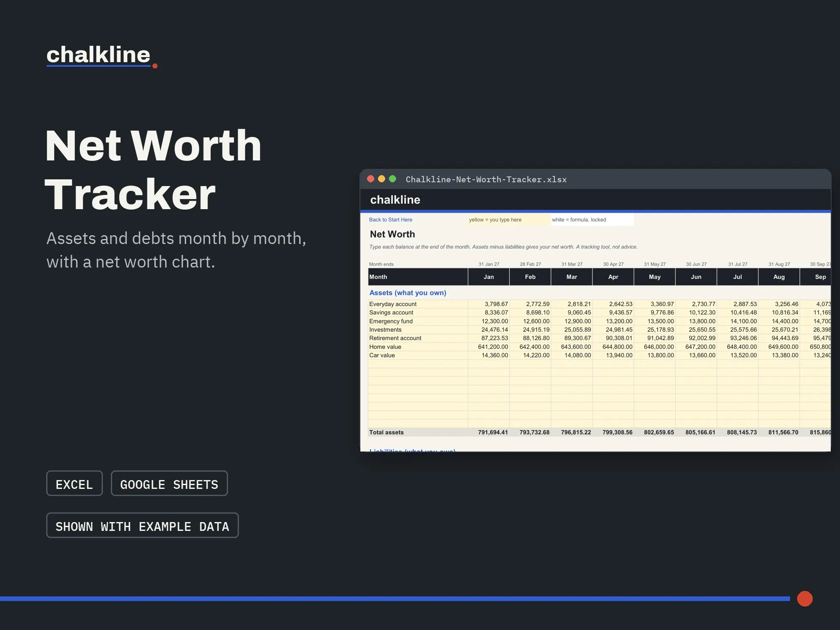The height and width of the screenshot is (630, 840).
Task: Click the Aug Total assets cell 811,566.70
Action: (x=779, y=432)
